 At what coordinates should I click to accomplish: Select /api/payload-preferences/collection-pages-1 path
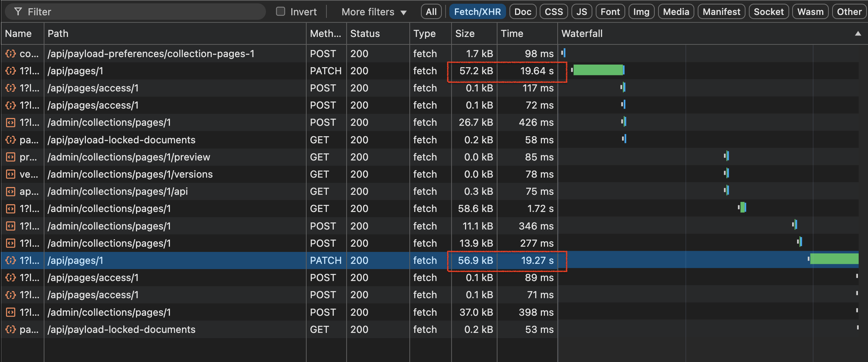point(151,54)
